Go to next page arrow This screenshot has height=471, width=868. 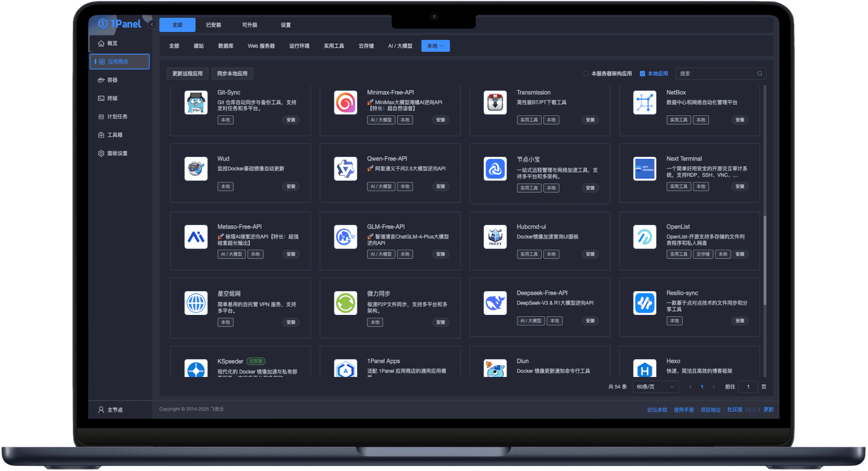pos(714,387)
